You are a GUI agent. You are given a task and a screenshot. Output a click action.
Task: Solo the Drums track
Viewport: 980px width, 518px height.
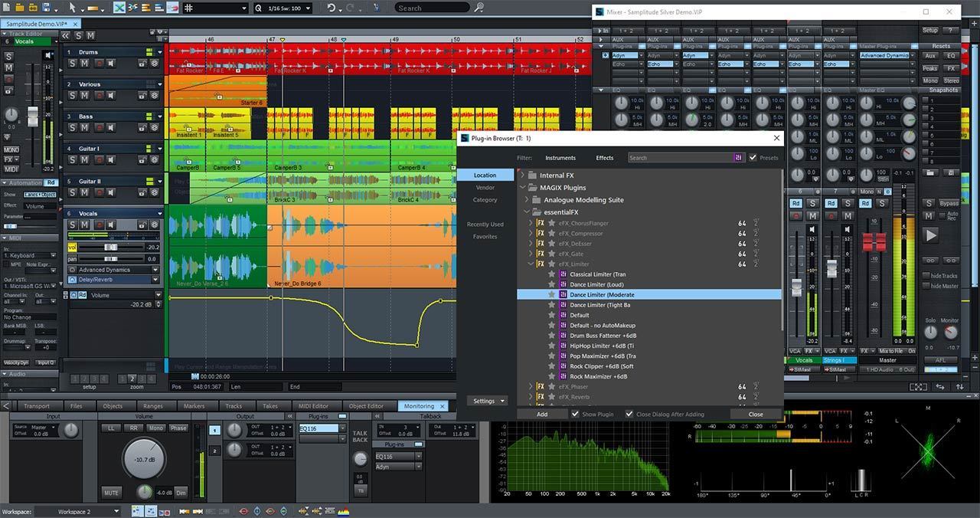(x=73, y=63)
